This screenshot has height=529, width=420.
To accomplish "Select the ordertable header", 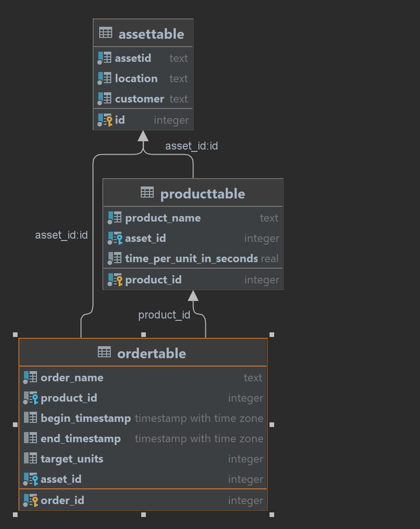I will [x=143, y=353].
